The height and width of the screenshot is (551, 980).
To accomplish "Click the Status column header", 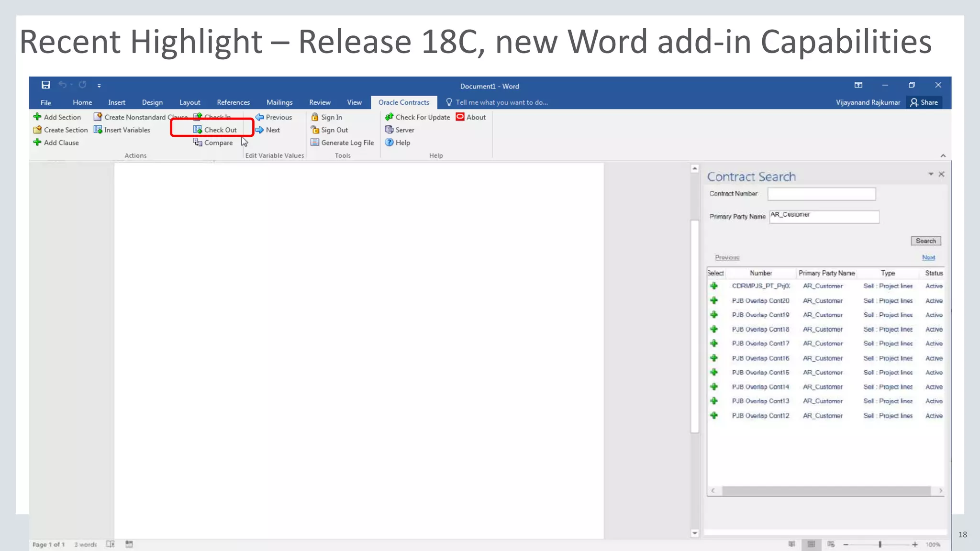I will point(934,273).
